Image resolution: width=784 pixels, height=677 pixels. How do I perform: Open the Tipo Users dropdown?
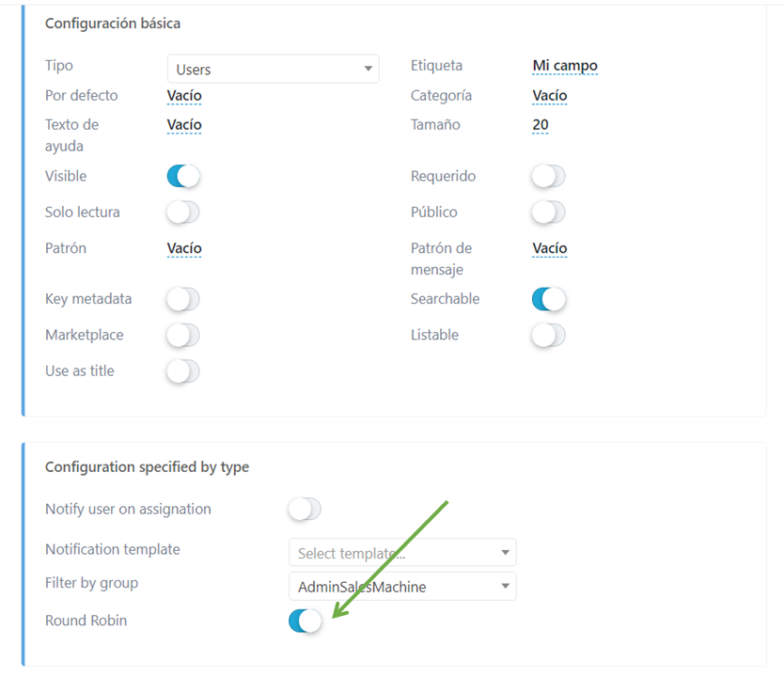(x=273, y=69)
